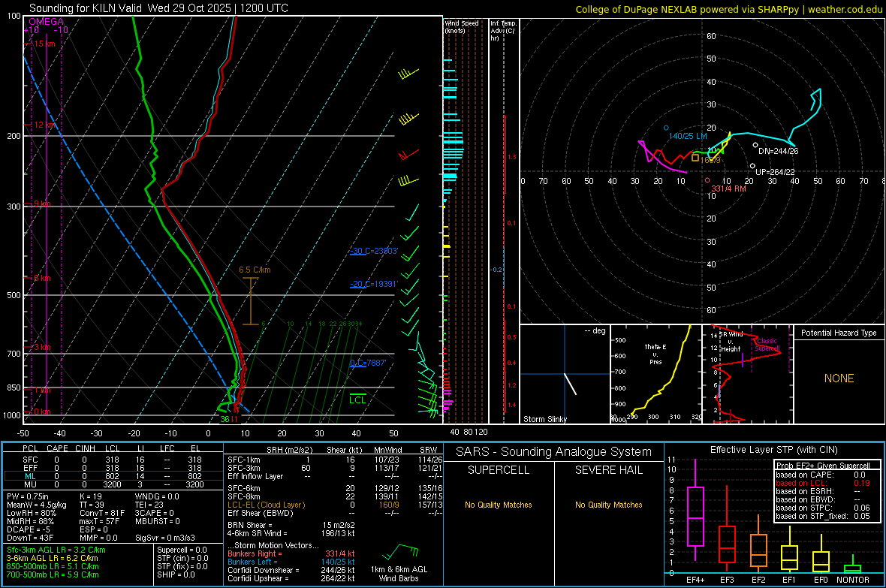This screenshot has height=588, width=886.
Task: Click the SUPERCELL column heading
Action: pyautogui.click(x=499, y=470)
